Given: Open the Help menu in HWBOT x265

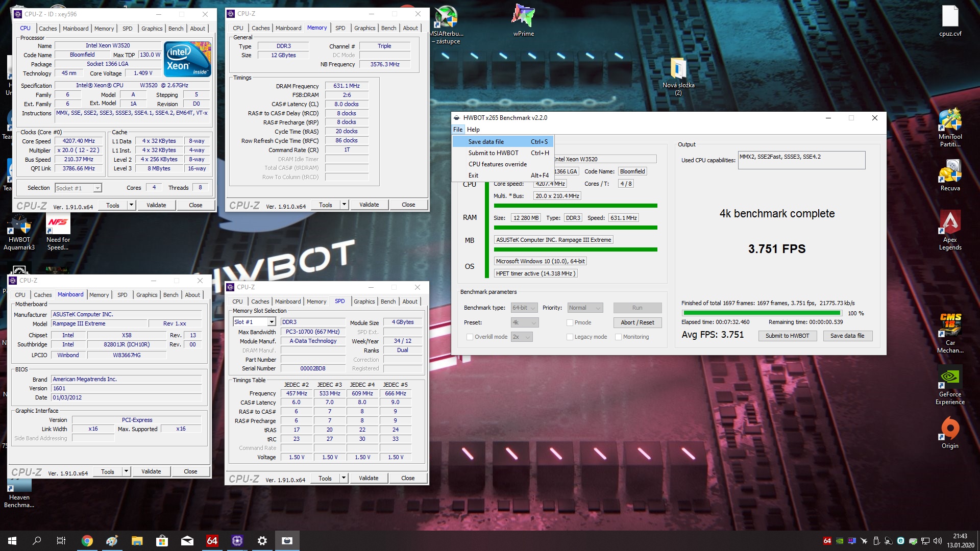Looking at the screenshot, I should click(473, 130).
